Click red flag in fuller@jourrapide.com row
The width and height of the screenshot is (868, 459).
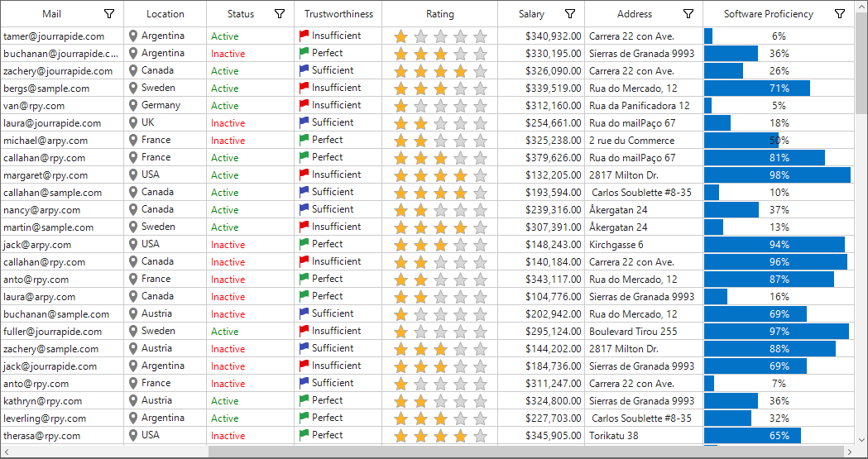coord(304,332)
